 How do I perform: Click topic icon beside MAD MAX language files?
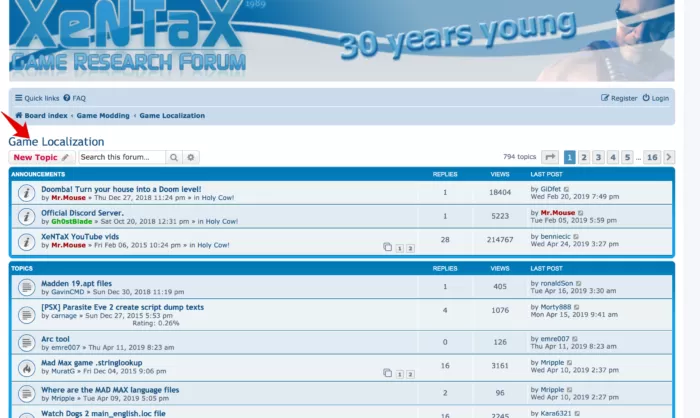[x=26, y=393]
